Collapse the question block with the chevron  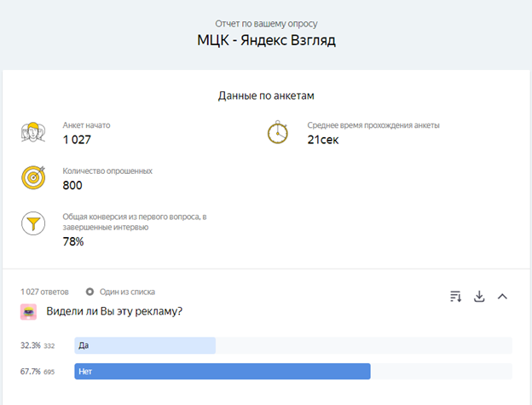(x=502, y=297)
